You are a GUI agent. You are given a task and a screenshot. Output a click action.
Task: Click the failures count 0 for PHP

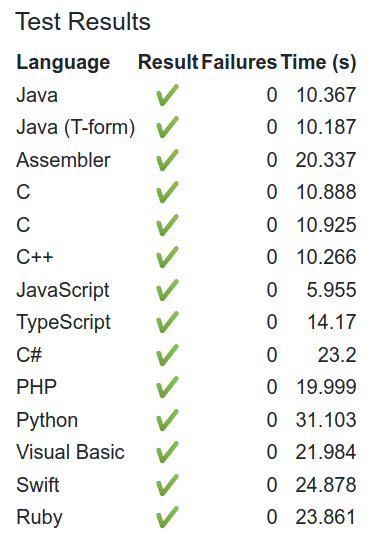pyautogui.click(x=272, y=387)
